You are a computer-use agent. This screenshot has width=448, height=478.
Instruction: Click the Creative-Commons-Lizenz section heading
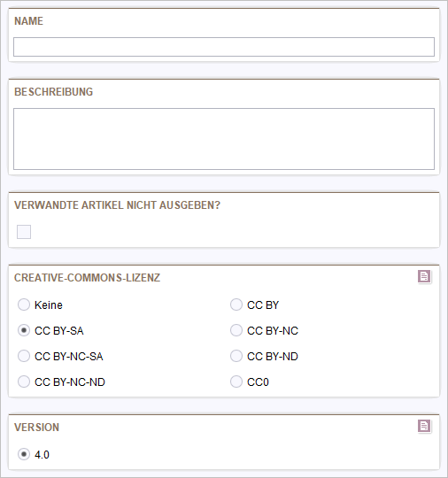click(88, 278)
